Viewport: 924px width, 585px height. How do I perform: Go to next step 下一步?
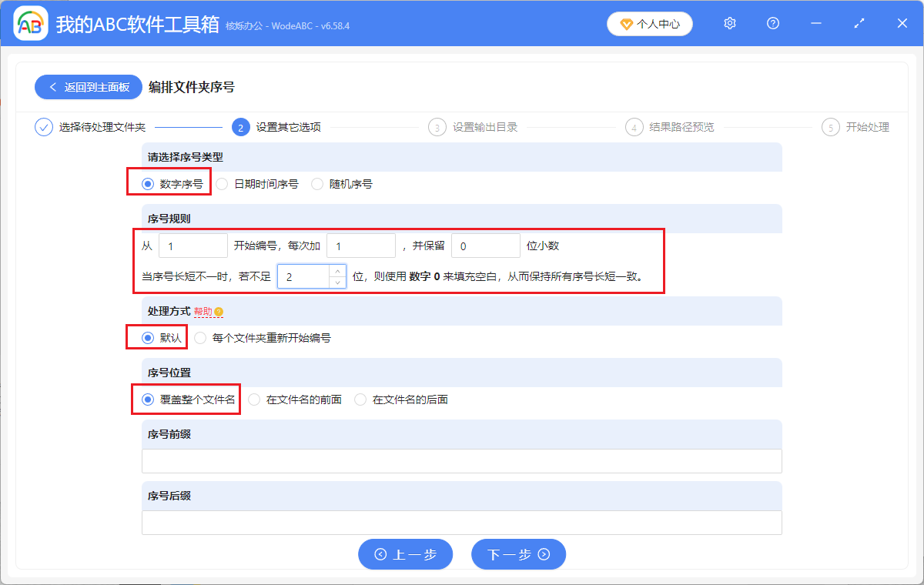point(519,554)
